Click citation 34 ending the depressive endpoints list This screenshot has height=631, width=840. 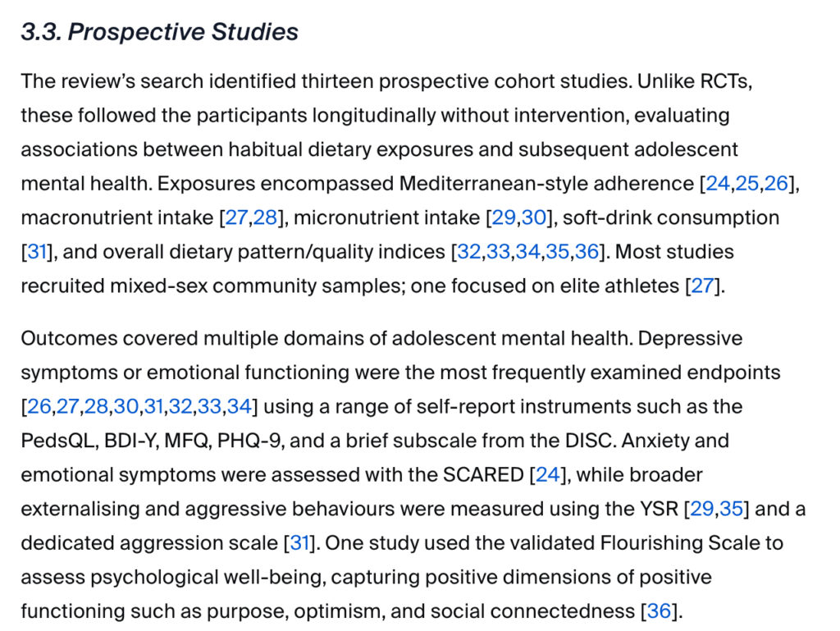coord(239,406)
